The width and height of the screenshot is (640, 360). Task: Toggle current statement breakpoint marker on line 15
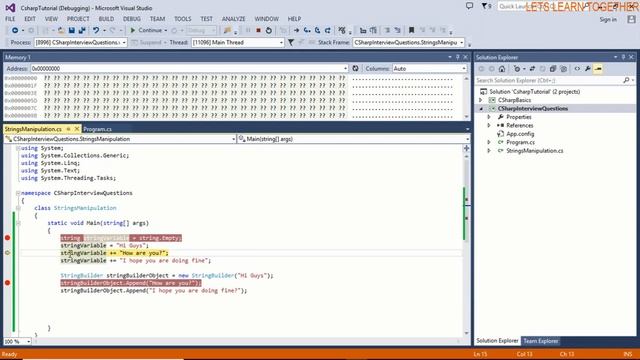click(7, 253)
